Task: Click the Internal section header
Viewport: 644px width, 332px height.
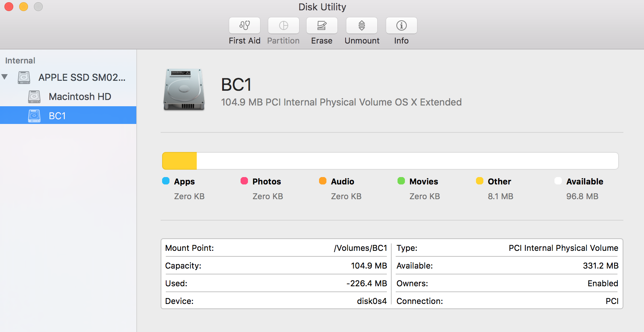Action: tap(20, 60)
